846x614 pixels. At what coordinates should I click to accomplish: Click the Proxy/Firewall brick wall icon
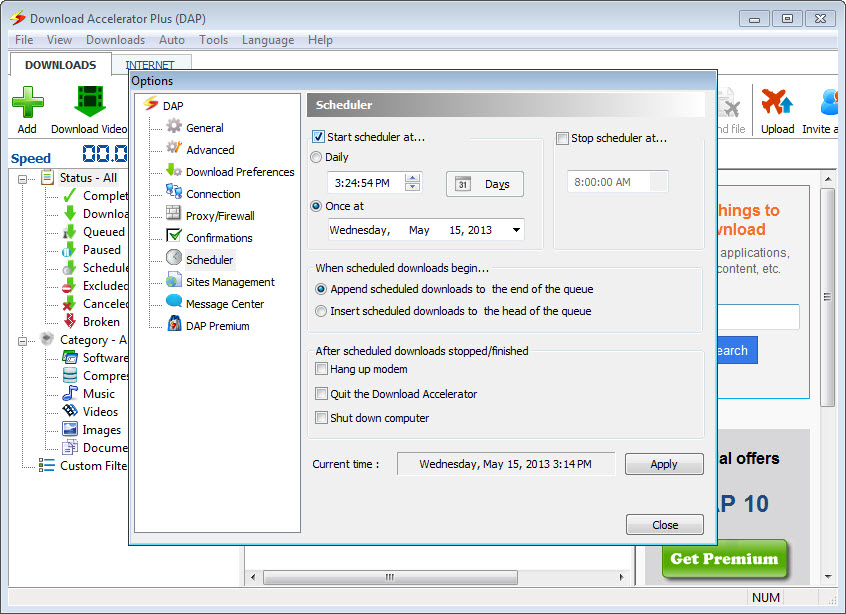tap(174, 214)
